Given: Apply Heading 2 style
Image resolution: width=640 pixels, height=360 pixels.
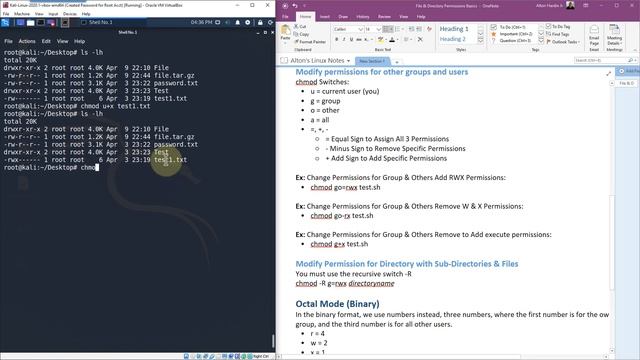Looking at the screenshot, I should click(x=453, y=39).
